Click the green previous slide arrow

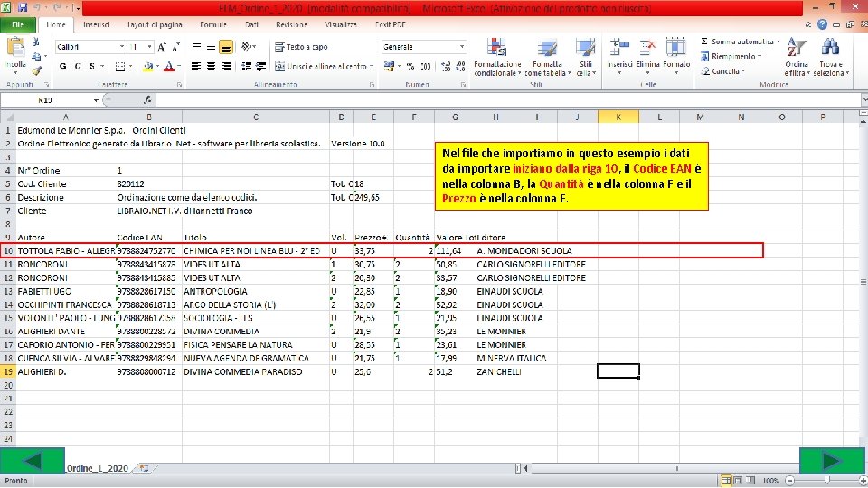pyautogui.click(x=33, y=460)
